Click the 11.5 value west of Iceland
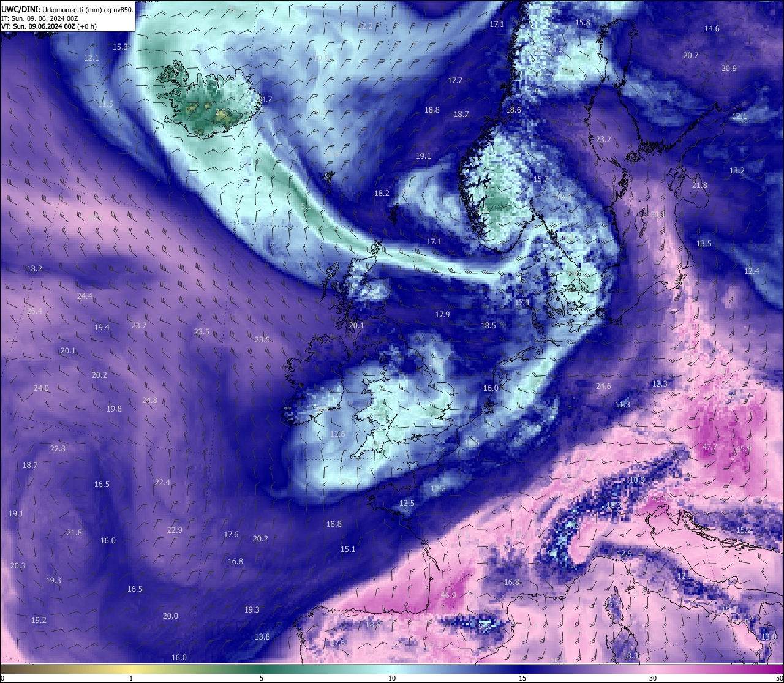This screenshot has height=683, width=784. (105, 104)
